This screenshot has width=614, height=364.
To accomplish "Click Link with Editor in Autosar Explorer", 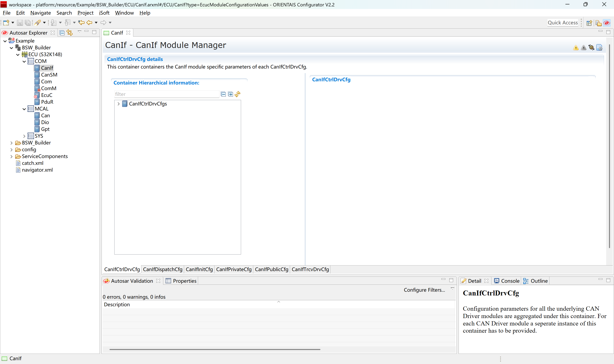I will point(70,33).
